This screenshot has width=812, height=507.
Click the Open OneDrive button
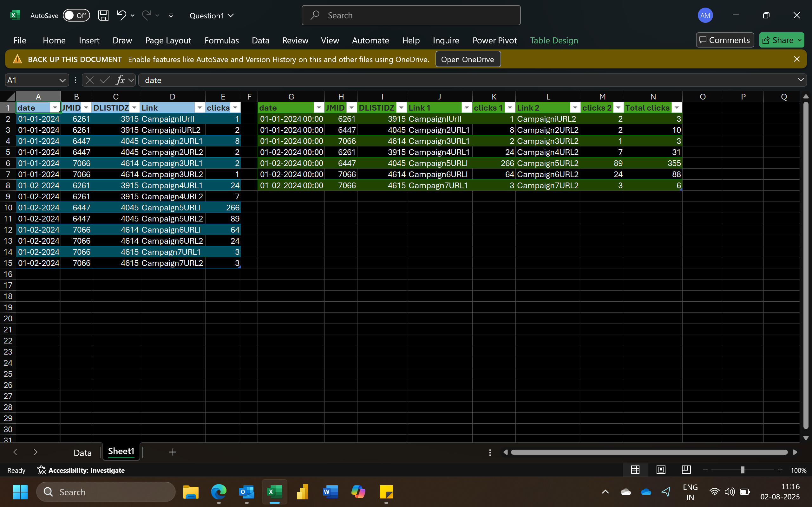coord(468,59)
